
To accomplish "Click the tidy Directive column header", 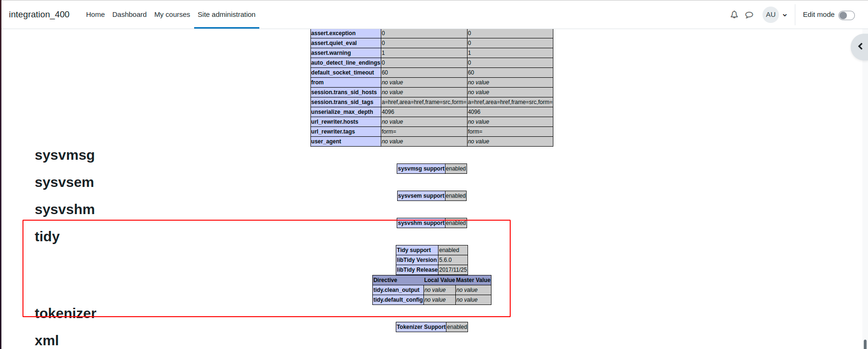I will tap(398, 280).
